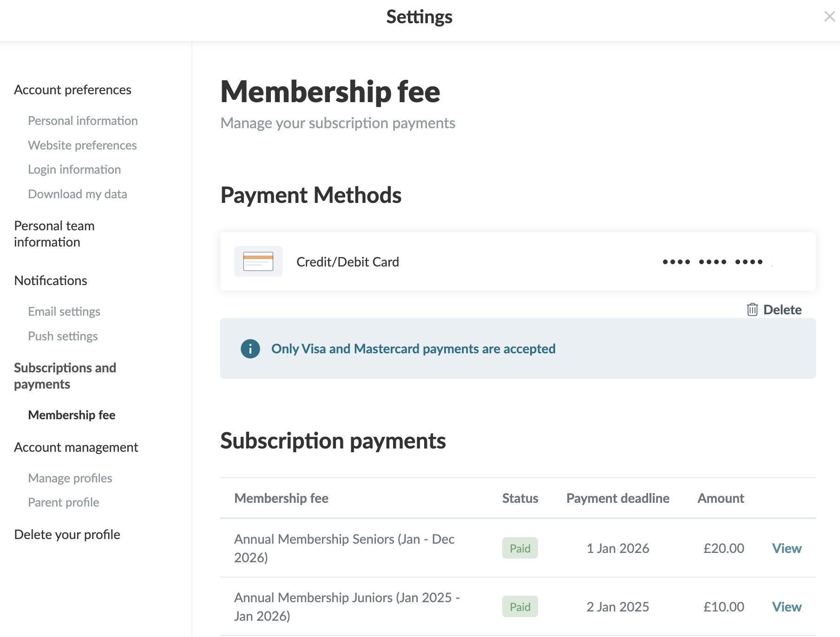View the Annual Membership Juniors payment

pyautogui.click(x=787, y=607)
